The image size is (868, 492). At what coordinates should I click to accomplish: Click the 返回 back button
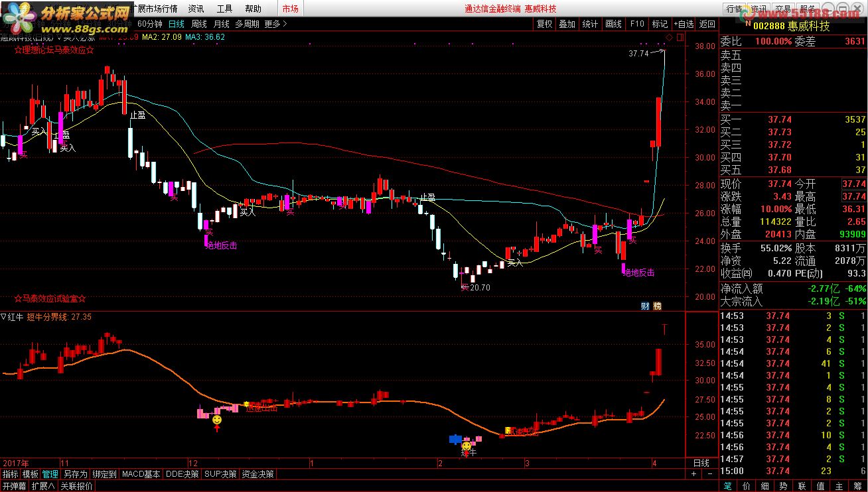(707, 24)
